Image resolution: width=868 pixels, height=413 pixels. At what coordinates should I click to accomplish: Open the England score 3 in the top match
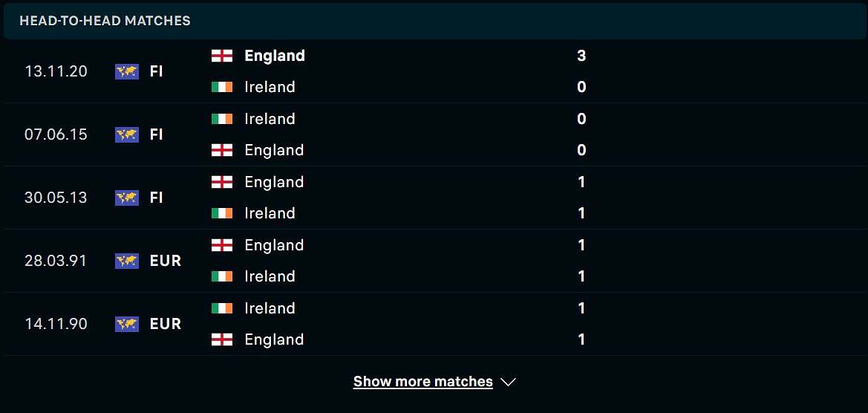[x=581, y=56]
